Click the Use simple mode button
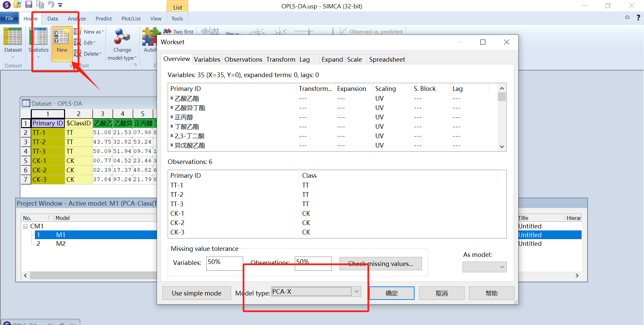This screenshot has height=325, width=644. pyautogui.click(x=197, y=293)
